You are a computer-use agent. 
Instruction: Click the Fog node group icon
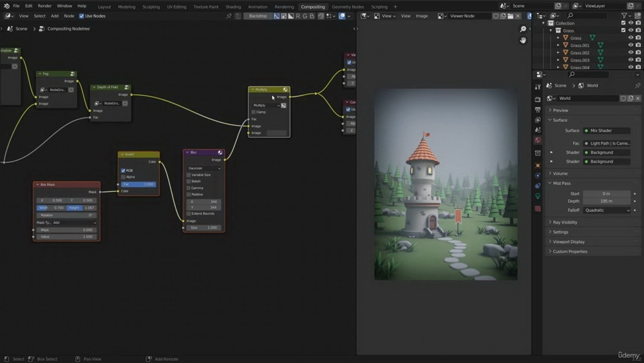(x=72, y=74)
